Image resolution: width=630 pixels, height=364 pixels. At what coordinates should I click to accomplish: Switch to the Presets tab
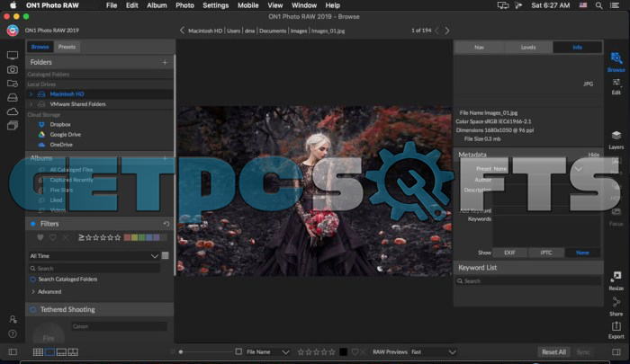(67, 47)
